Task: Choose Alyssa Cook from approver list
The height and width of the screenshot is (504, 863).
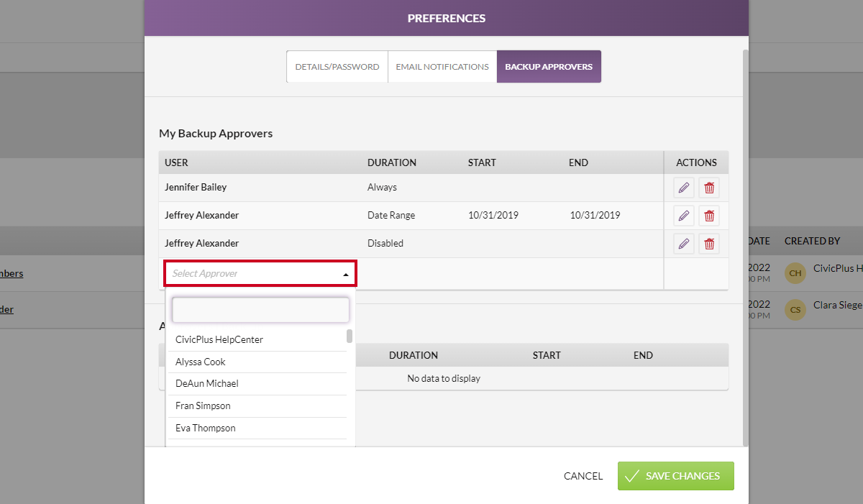Action: [x=257, y=362]
